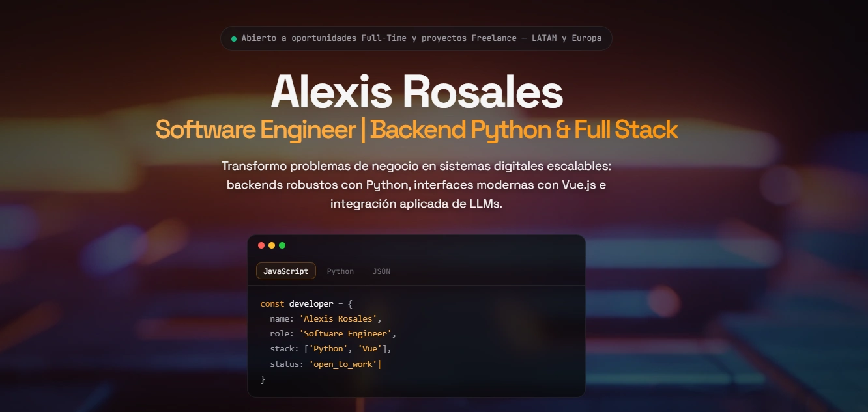Viewport: 868px width, 412px height.
Task: Open the Python code tab
Action: 340,271
